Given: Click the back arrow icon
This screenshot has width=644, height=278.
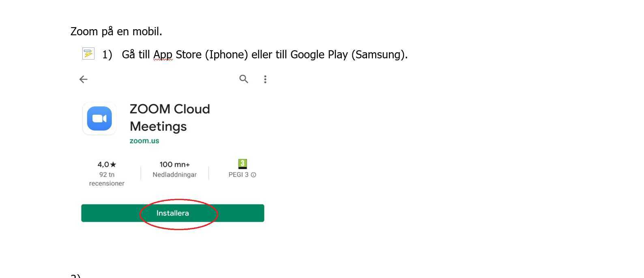Looking at the screenshot, I should pyautogui.click(x=84, y=79).
